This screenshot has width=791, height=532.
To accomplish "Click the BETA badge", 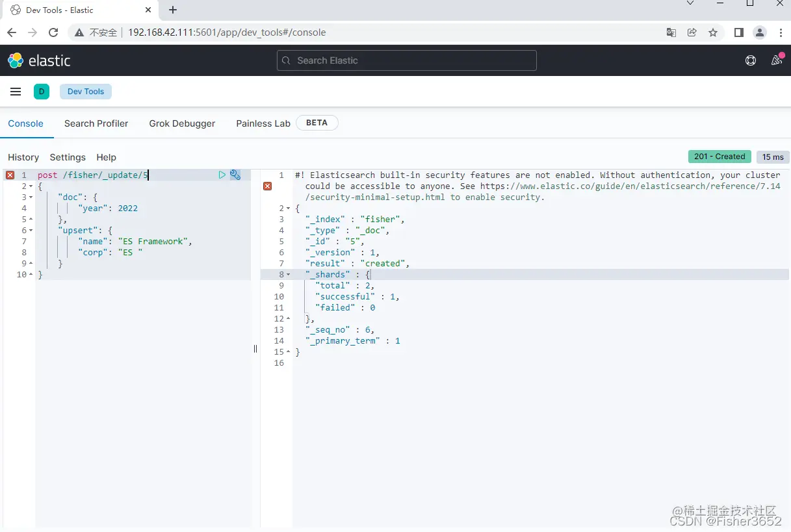I will click(317, 123).
